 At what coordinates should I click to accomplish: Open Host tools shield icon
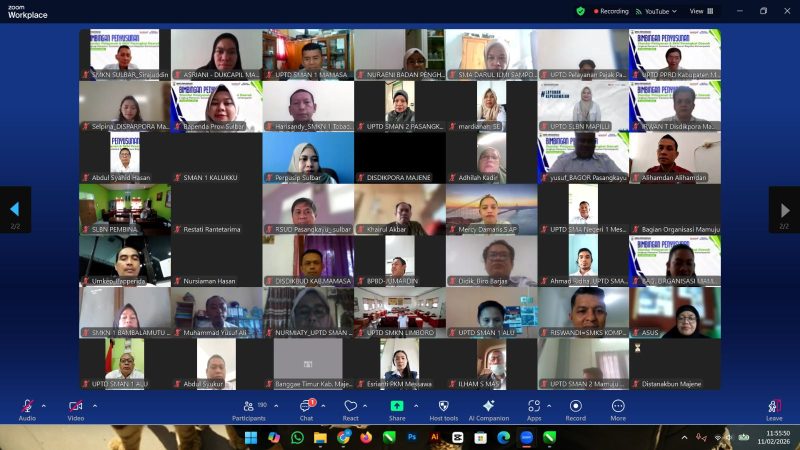443,407
